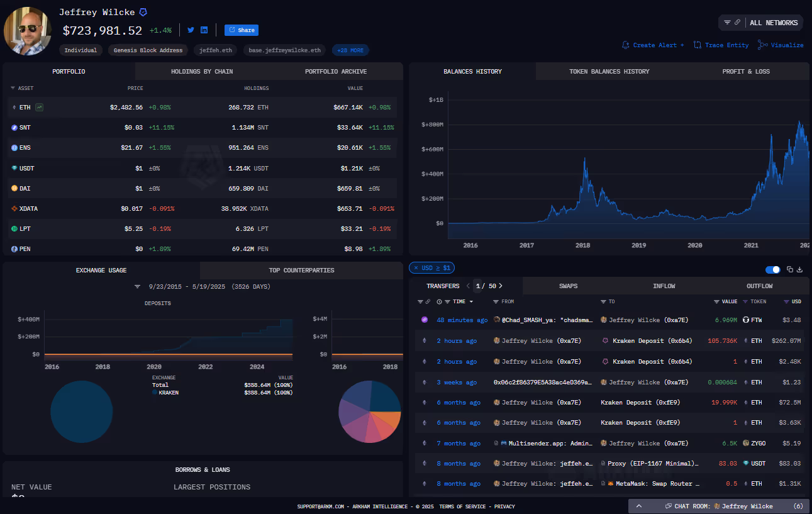
Task: Click the ETH price chart icon
Action: click(40, 108)
